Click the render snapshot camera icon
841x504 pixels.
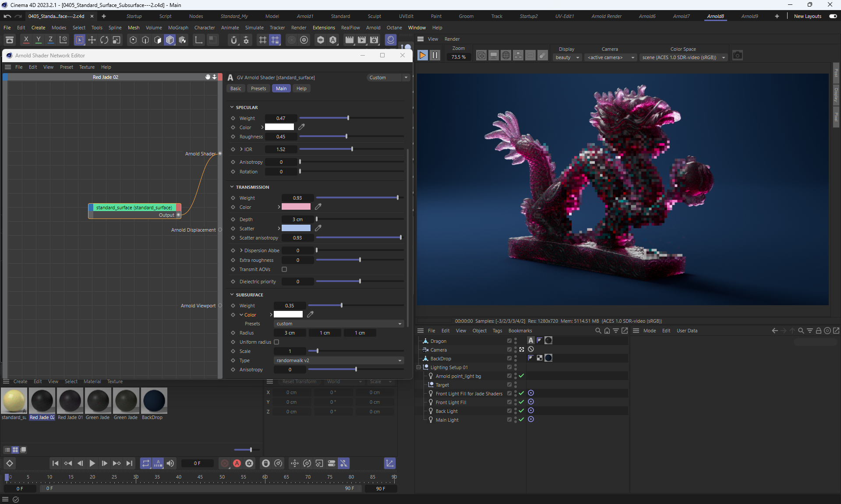[737, 56]
